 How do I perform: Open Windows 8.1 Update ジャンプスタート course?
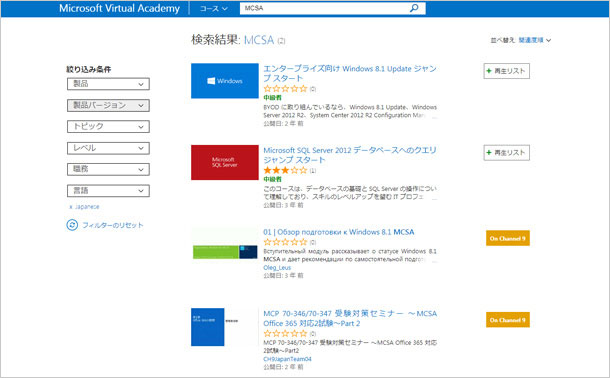click(350, 73)
